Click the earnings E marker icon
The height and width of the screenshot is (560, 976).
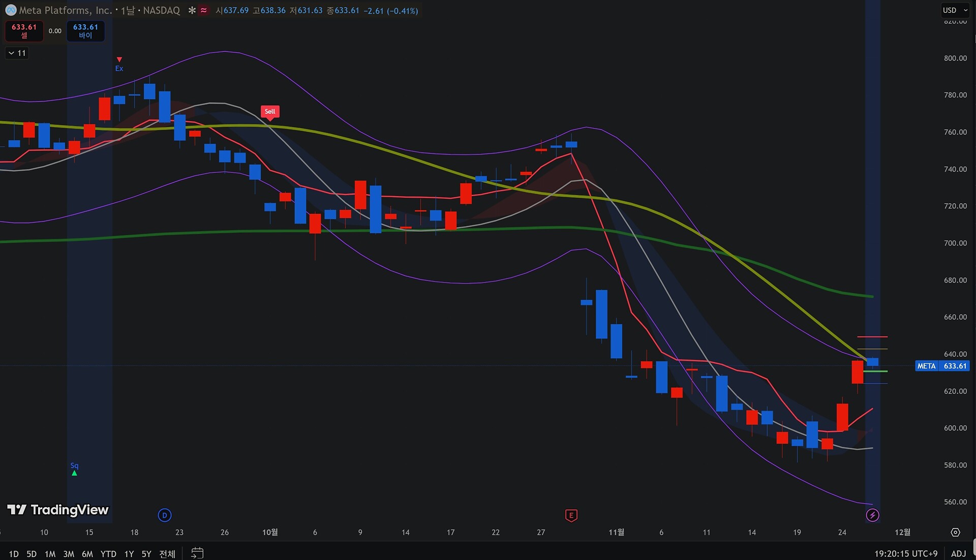point(571,515)
